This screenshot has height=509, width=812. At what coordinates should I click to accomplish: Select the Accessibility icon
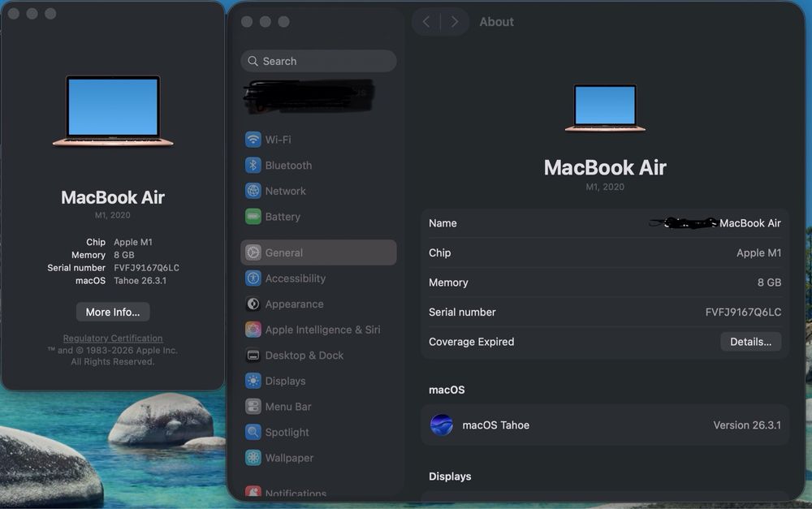[253, 278]
